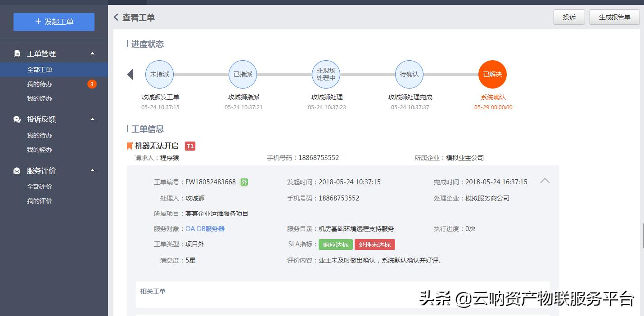Click the green 响应达标 SLA indicator
644x316 pixels.
tap(335, 245)
